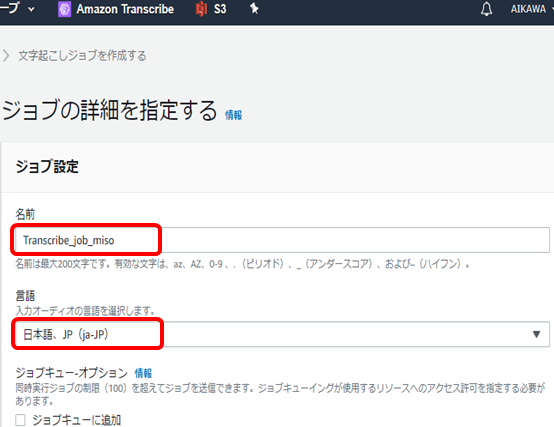Expand the language dropdown arrow
554x427 pixels.
tap(536, 334)
